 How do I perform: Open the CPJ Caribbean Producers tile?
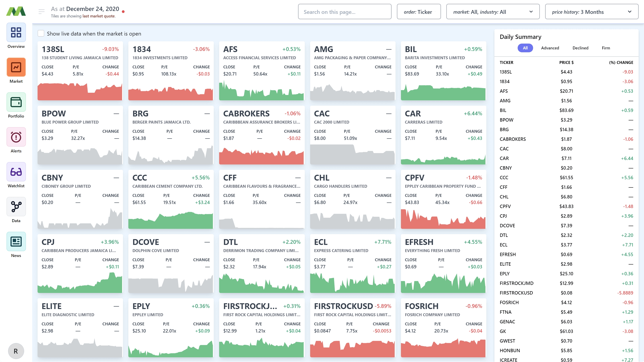tap(80, 264)
